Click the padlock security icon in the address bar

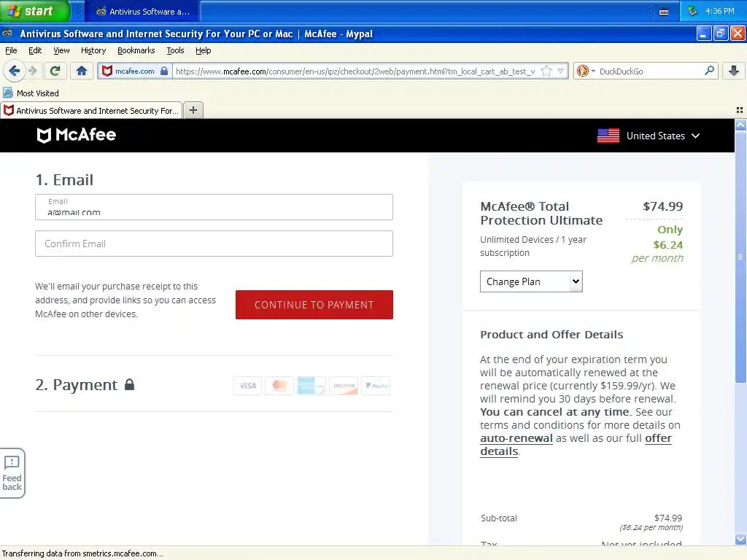(164, 71)
